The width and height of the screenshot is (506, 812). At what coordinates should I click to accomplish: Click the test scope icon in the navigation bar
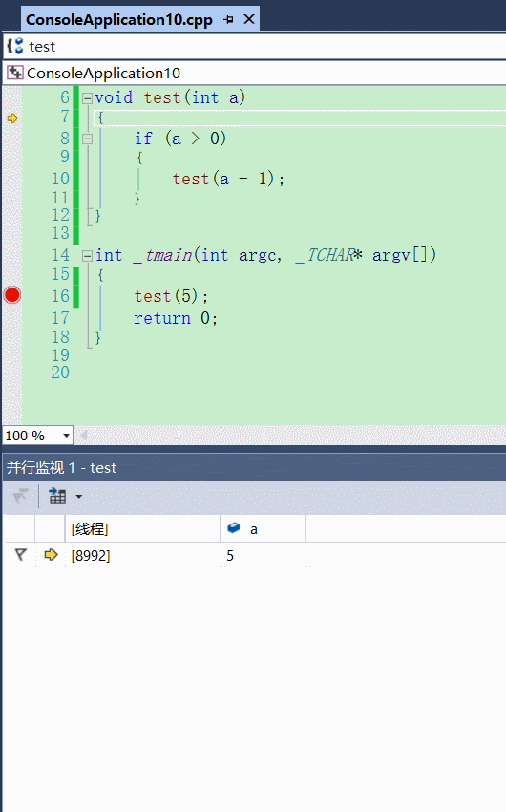(x=15, y=46)
